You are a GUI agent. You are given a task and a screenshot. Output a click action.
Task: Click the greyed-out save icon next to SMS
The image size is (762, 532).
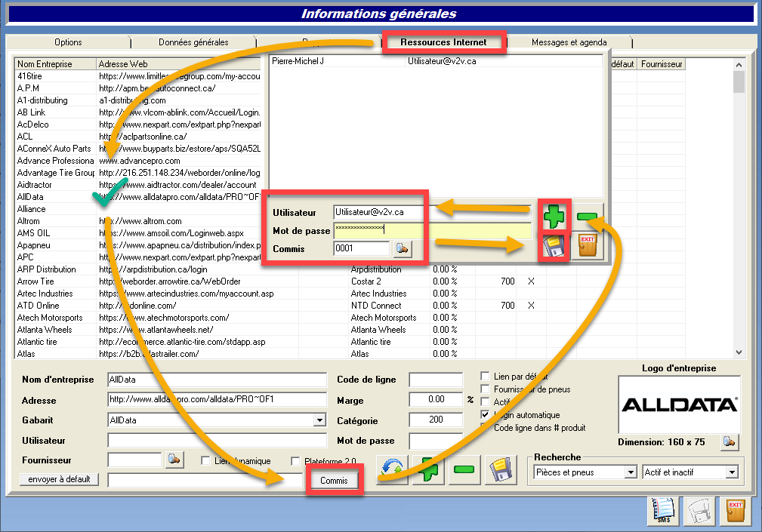point(699,511)
